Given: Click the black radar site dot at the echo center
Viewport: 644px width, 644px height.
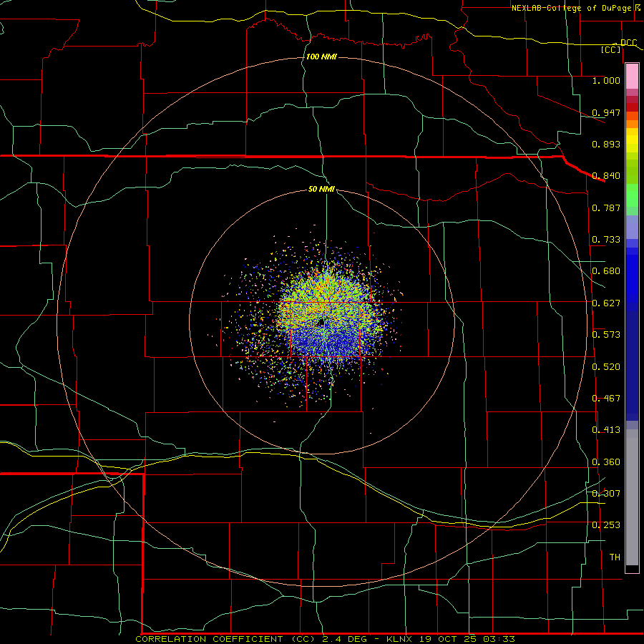Looking at the screenshot, I should 321,323.
